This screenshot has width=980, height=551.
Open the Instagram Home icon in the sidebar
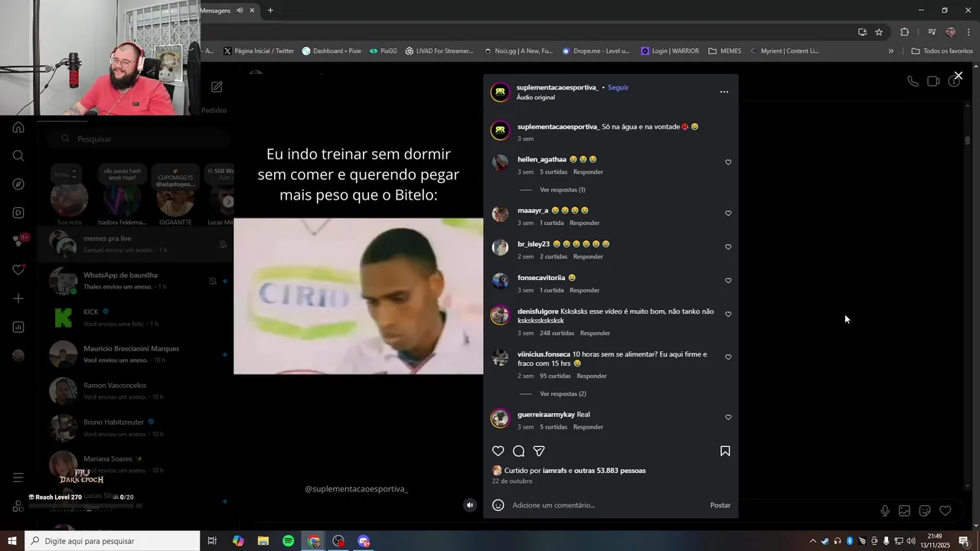[x=18, y=127]
